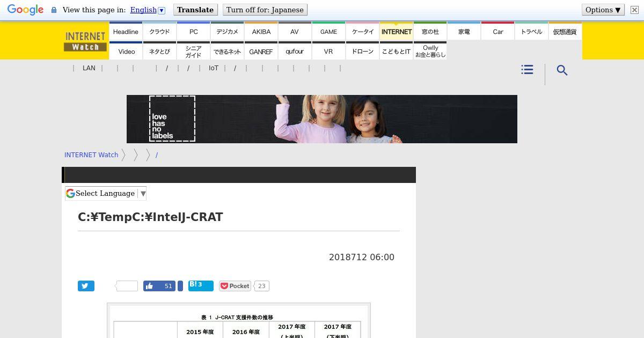
Task: Click the J-CRAT table image
Action: [x=239, y=321]
